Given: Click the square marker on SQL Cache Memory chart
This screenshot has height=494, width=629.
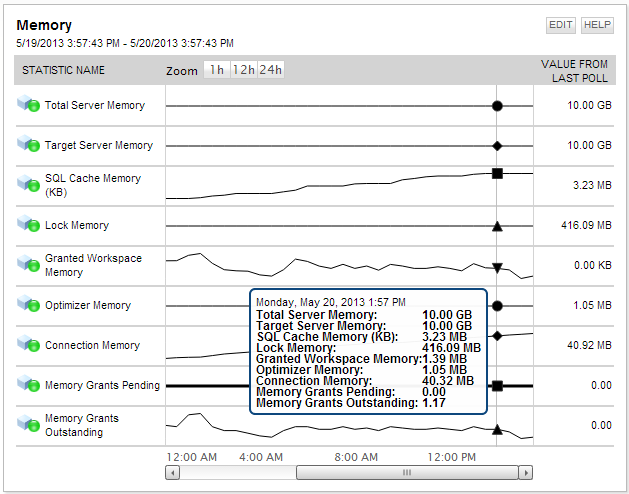Looking at the screenshot, I should click(497, 173).
